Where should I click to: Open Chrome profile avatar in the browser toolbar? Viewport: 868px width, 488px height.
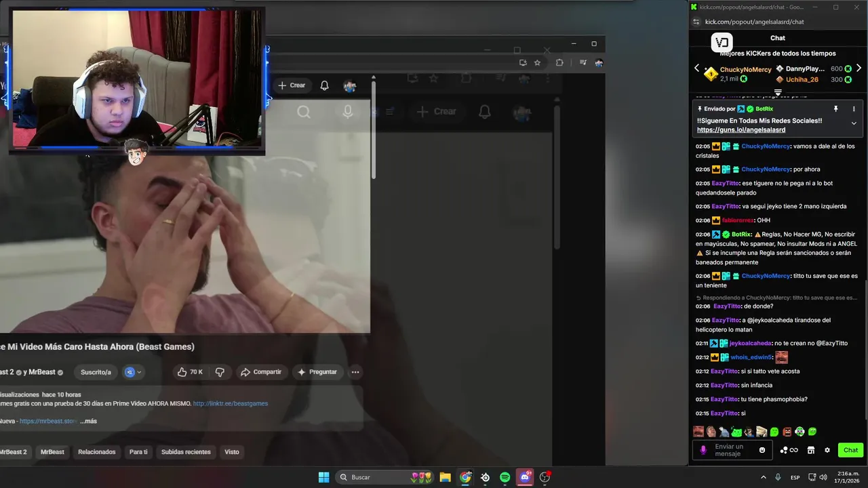coord(599,62)
